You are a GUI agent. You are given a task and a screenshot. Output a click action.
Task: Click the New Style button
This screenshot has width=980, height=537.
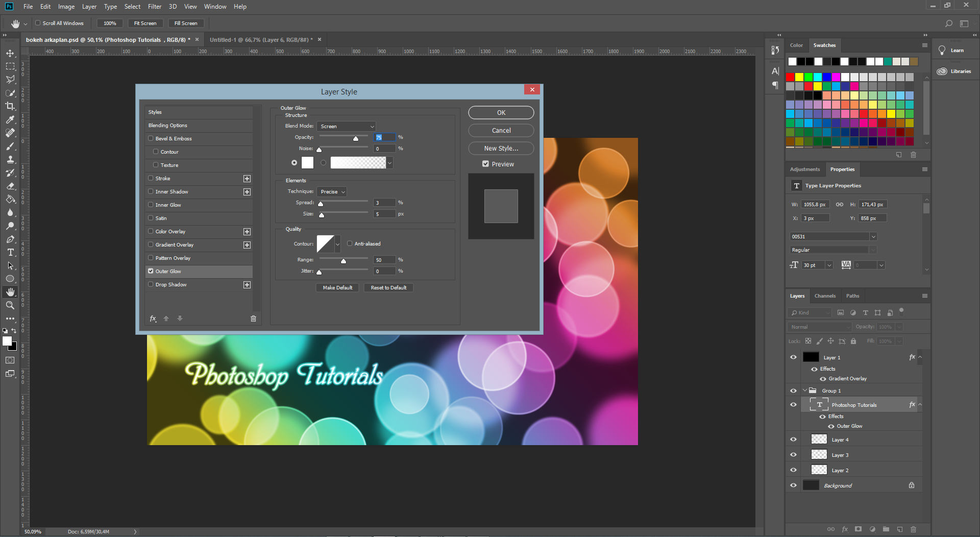click(501, 148)
